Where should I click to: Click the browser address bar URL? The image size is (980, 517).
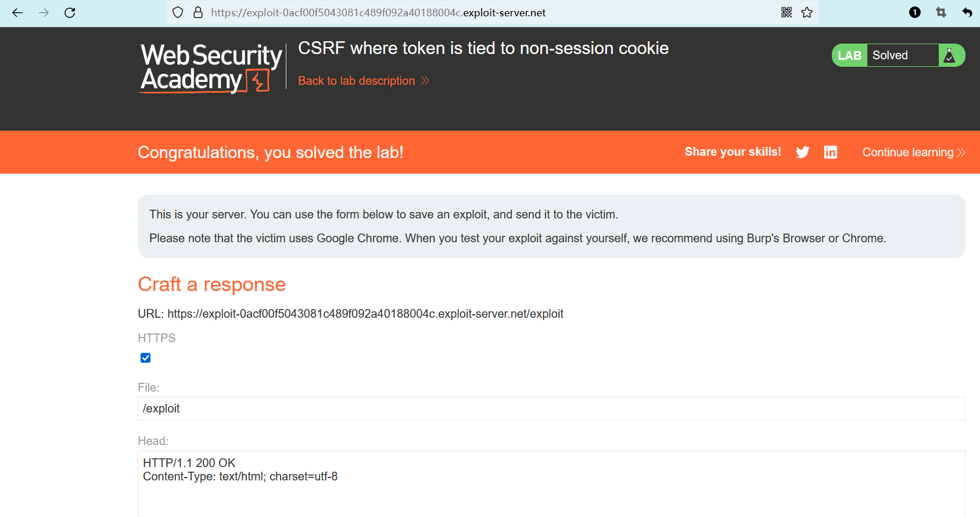point(378,13)
